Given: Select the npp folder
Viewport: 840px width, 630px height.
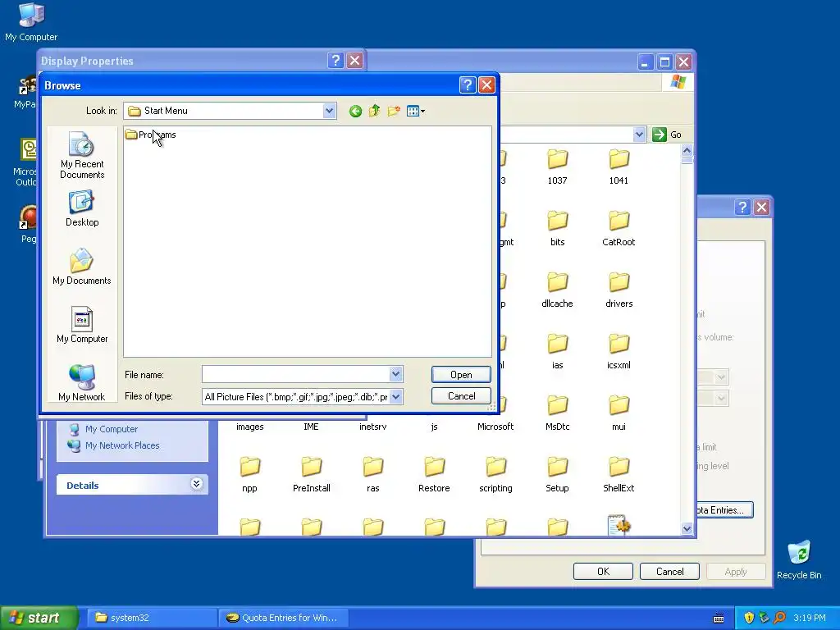Looking at the screenshot, I should pyautogui.click(x=249, y=475).
